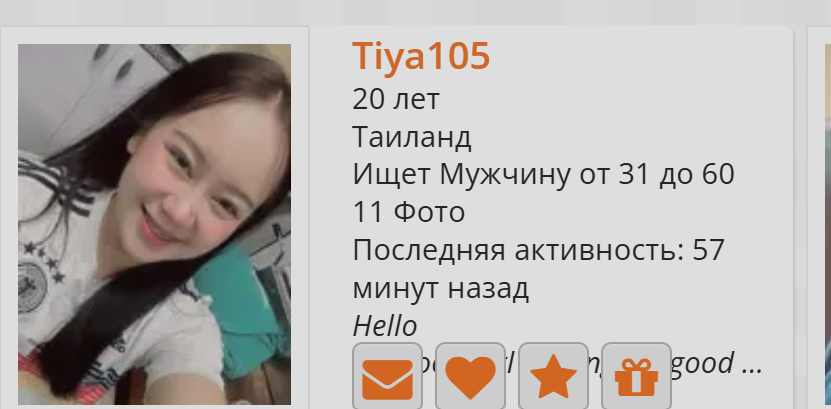
Task: Open Tiya105's profile photo thumbnail
Action: click(x=154, y=225)
